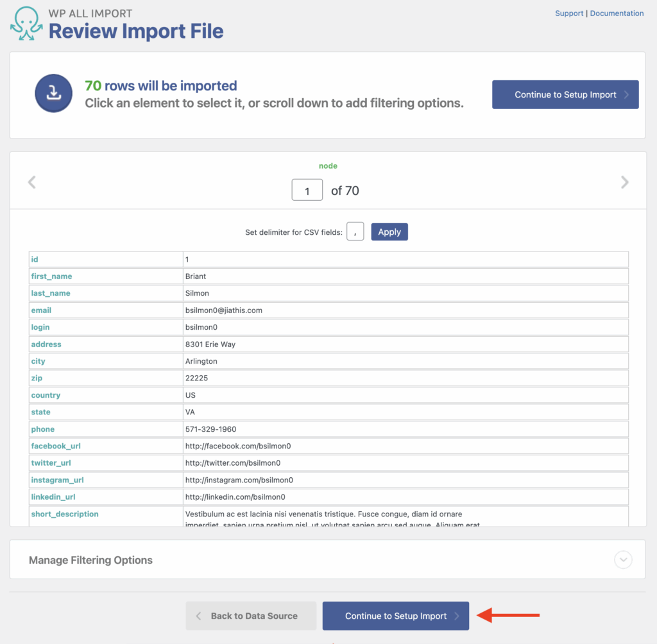
Task: Select the first_name field name
Action: click(51, 276)
